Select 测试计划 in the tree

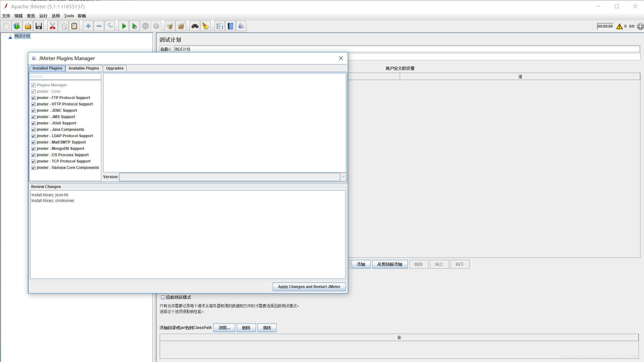pos(22,36)
